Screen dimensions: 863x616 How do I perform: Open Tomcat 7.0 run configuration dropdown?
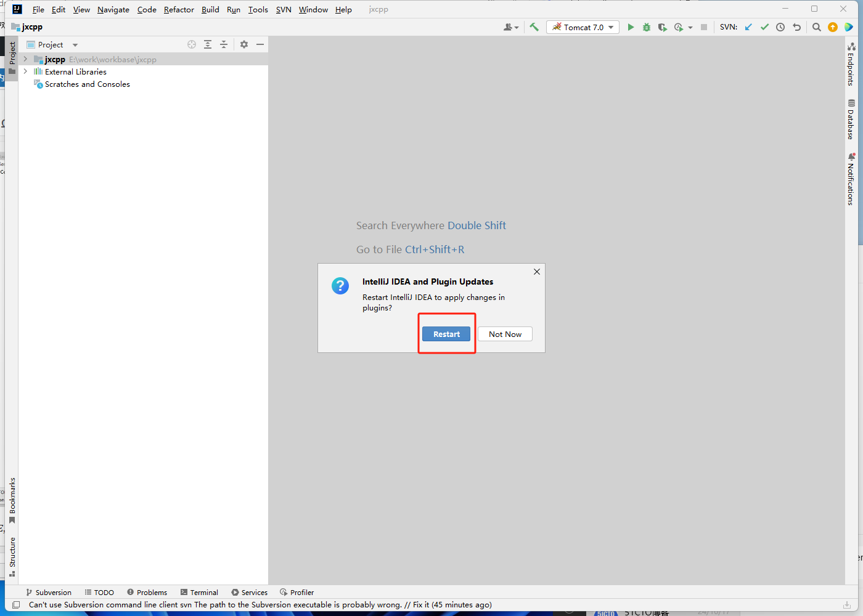pyautogui.click(x=583, y=27)
